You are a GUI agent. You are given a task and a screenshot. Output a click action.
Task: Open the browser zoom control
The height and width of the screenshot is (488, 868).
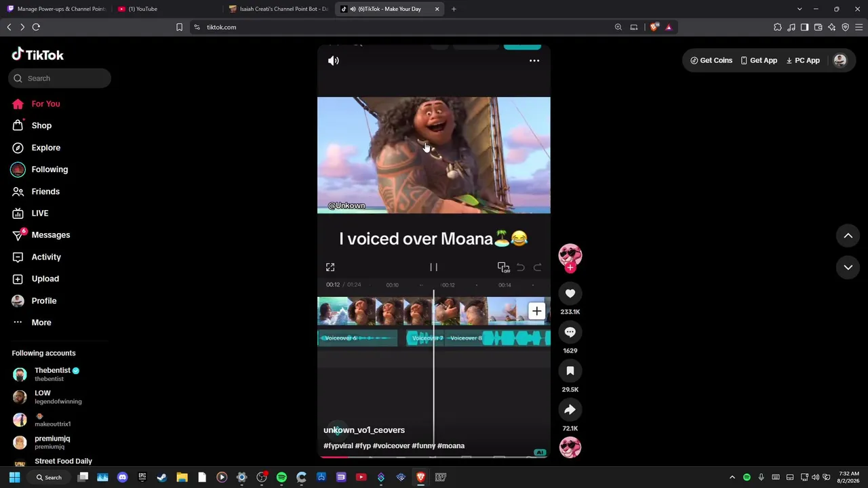click(618, 27)
